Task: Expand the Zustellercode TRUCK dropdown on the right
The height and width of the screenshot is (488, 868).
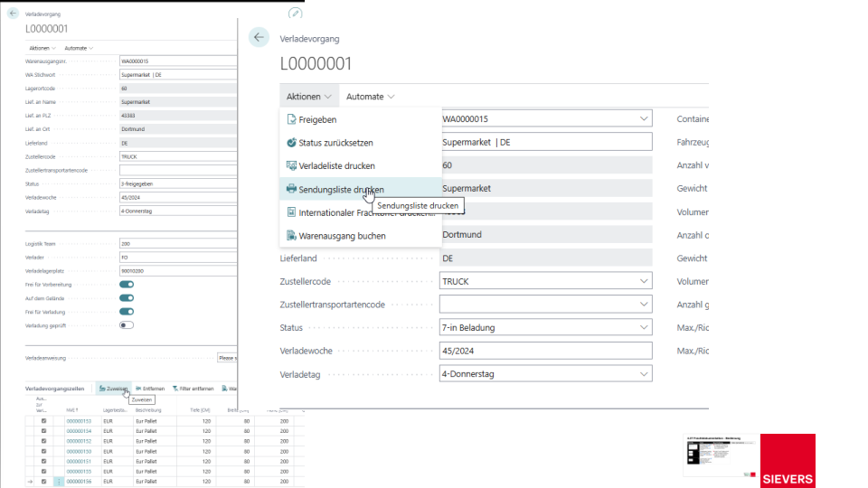Action: [644, 281]
